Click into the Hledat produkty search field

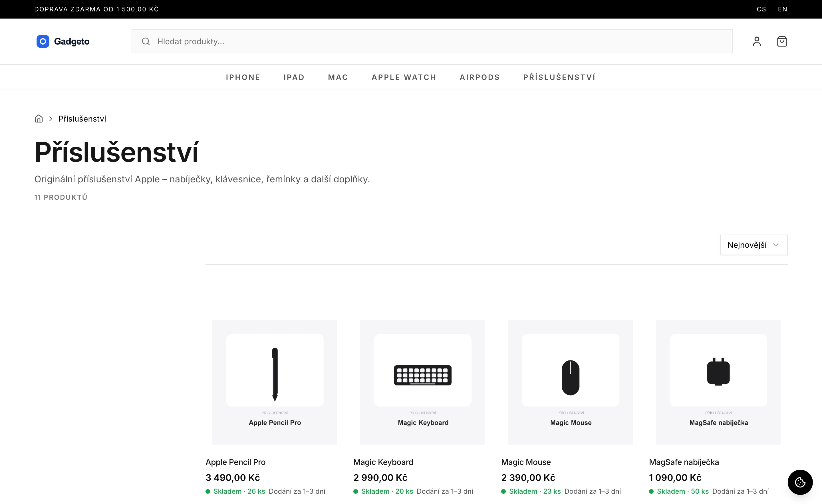tap(432, 41)
